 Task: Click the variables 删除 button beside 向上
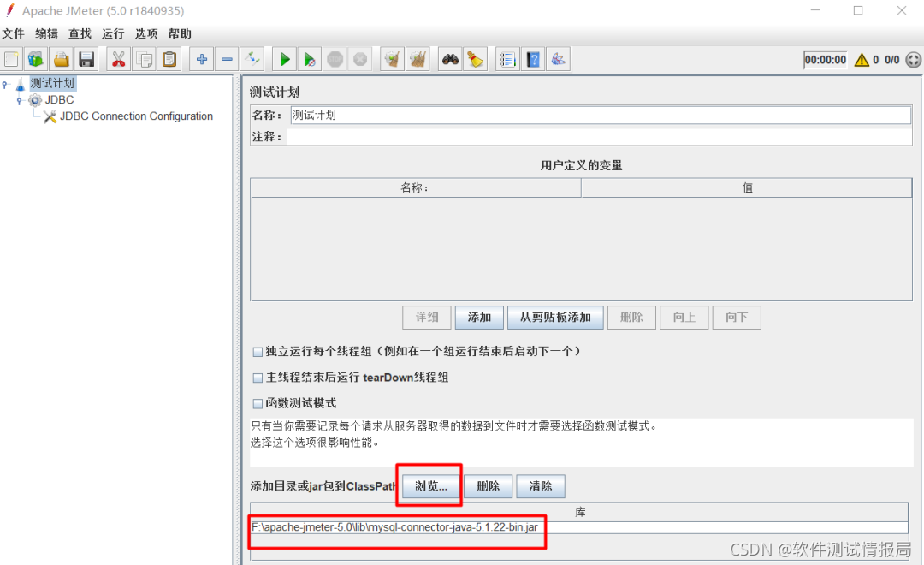pos(631,318)
